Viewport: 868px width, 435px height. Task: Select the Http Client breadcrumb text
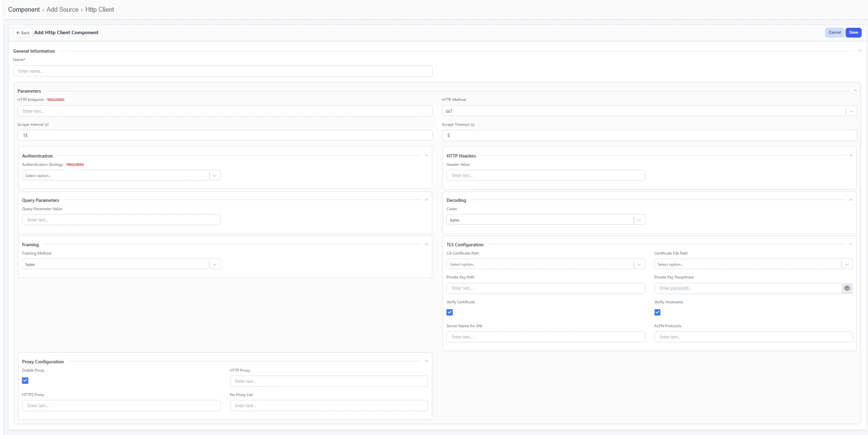[100, 10]
